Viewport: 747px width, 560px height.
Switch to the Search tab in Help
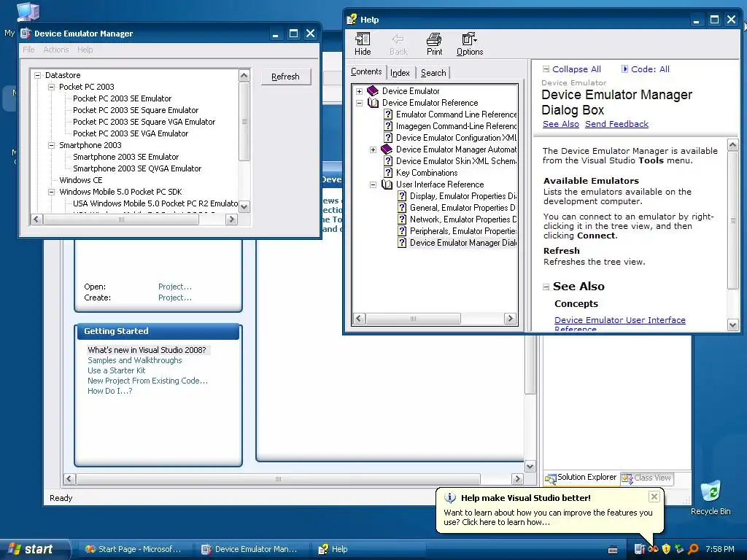[x=433, y=73]
